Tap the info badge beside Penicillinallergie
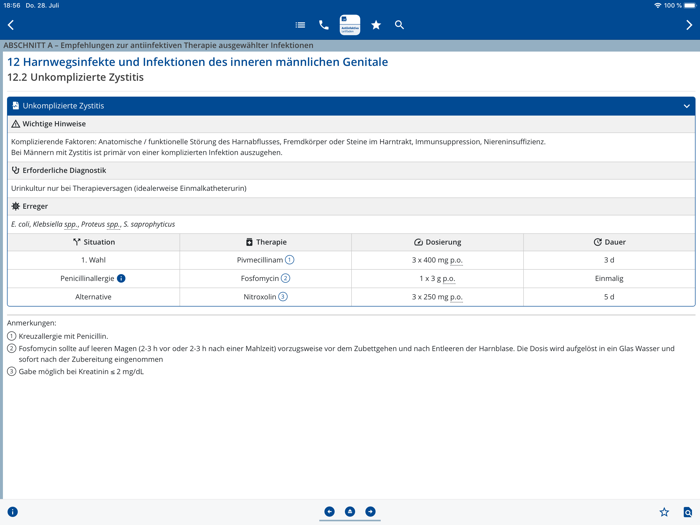 [x=121, y=278]
